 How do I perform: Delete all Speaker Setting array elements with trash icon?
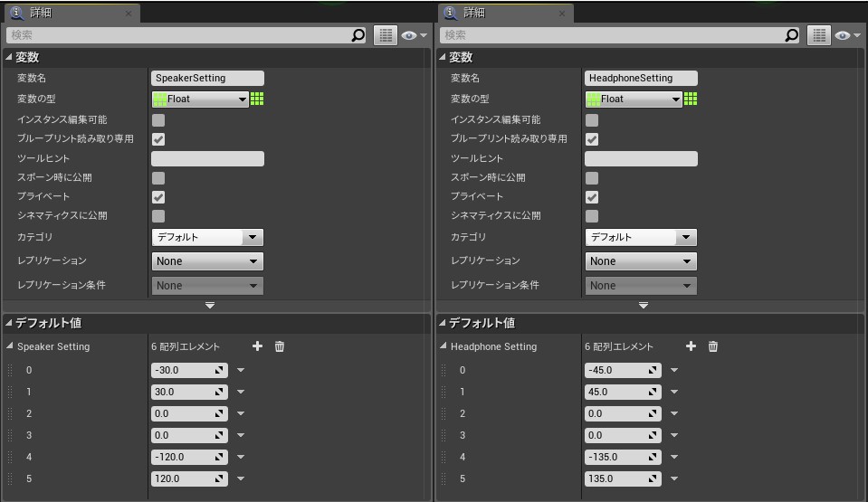pos(280,346)
